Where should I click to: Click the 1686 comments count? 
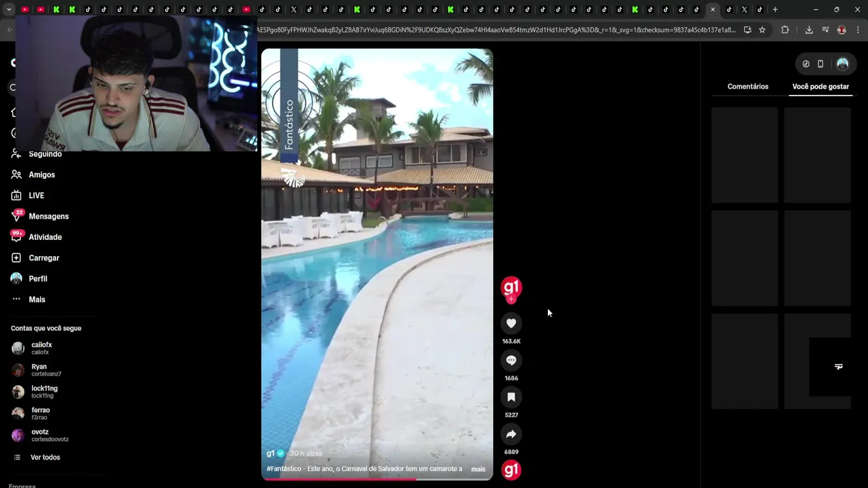[x=511, y=378]
